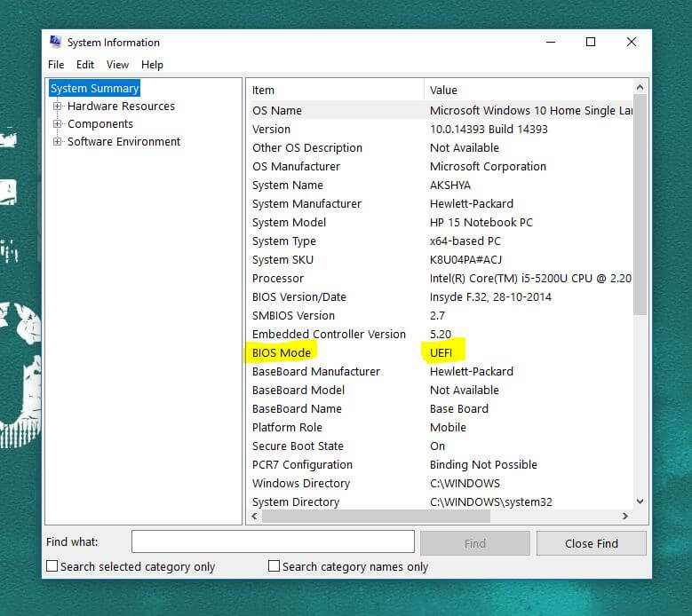Open the Edit menu
The height and width of the screenshot is (616, 692).
click(x=85, y=65)
